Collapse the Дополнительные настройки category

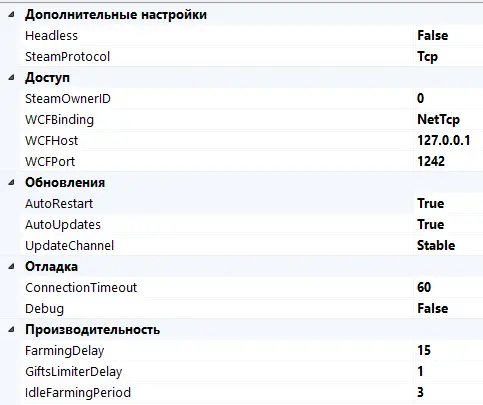click(12, 14)
